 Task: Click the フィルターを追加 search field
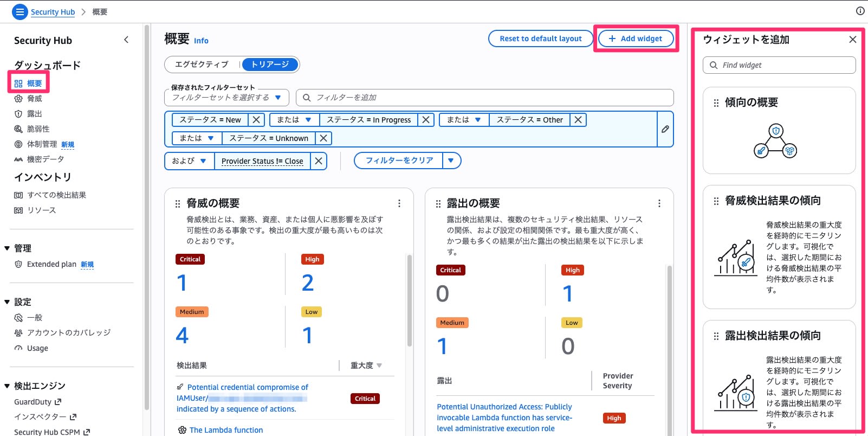pyautogui.click(x=485, y=98)
